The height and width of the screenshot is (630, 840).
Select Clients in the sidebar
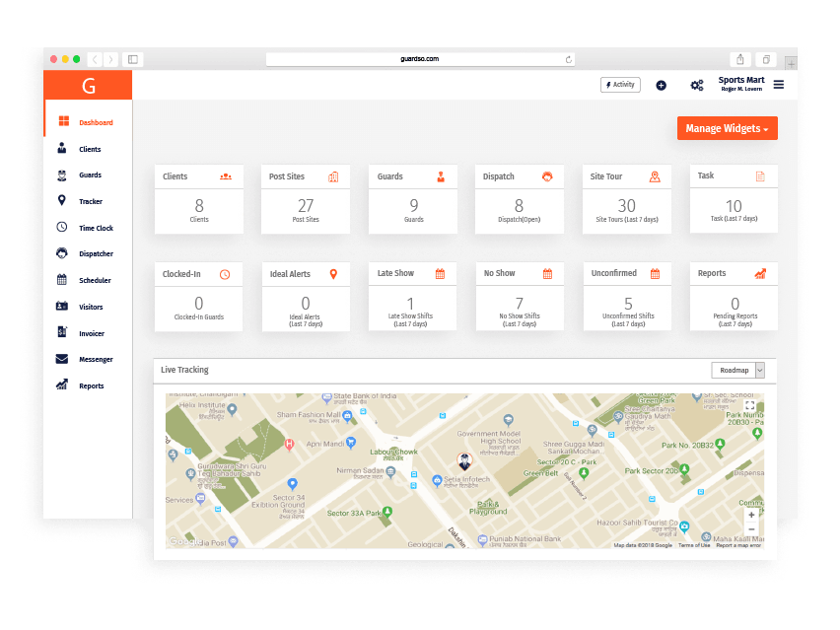[x=88, y=149]
